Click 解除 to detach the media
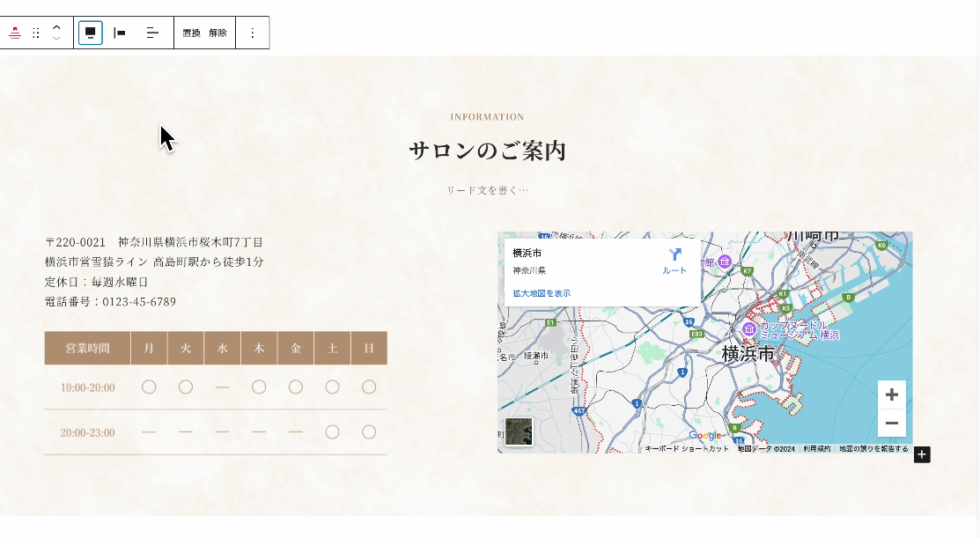Image resolution: width=980 pixels, height=538 pixels. click(217, 33)
